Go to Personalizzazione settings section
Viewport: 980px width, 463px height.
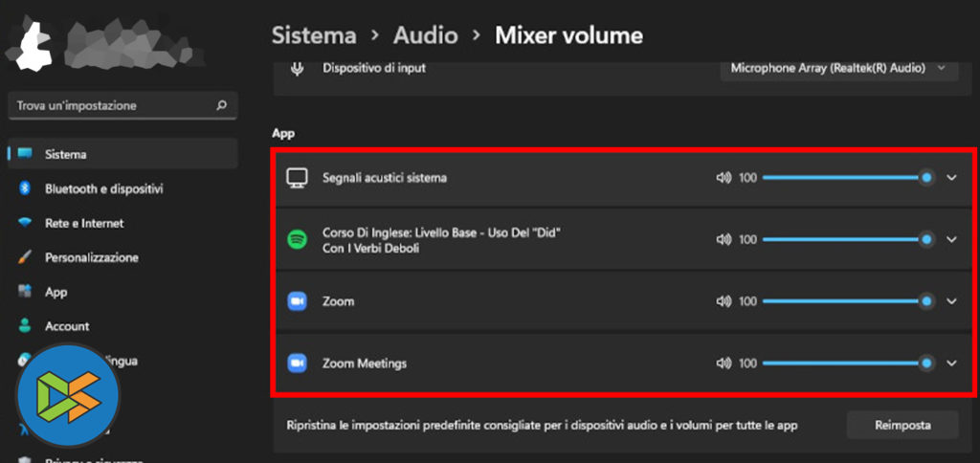[92, 257]
